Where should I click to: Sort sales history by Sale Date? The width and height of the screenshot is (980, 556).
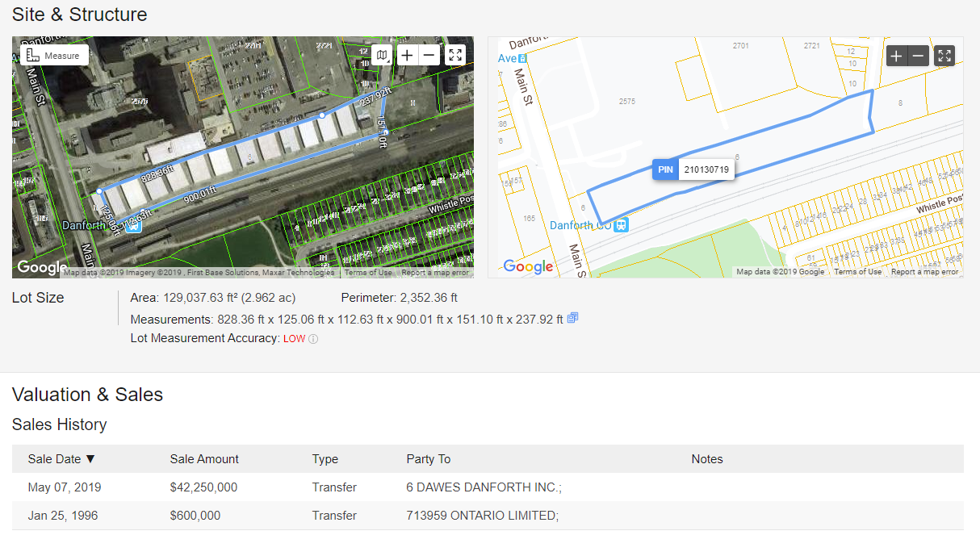(x=61, y=459)
